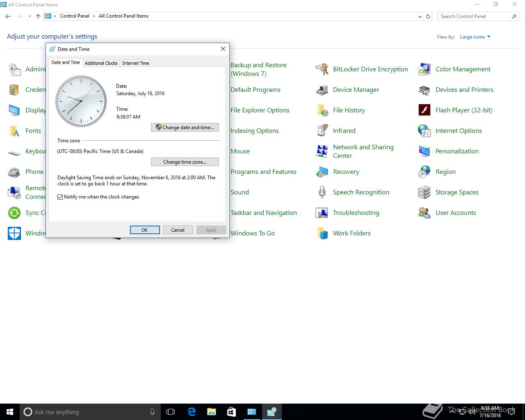Open File Explorer from taskbar
This screenshot has height=420, width=525.
coord(211,412)
